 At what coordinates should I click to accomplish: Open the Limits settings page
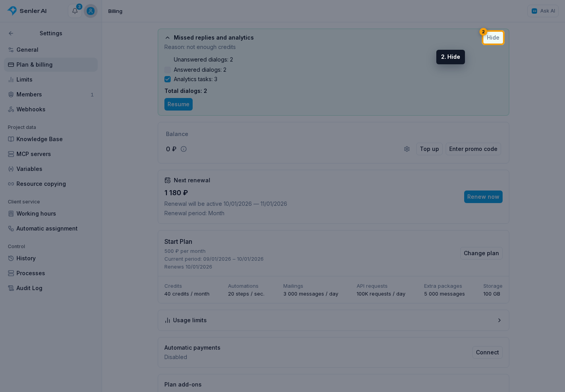coord(51,80)
